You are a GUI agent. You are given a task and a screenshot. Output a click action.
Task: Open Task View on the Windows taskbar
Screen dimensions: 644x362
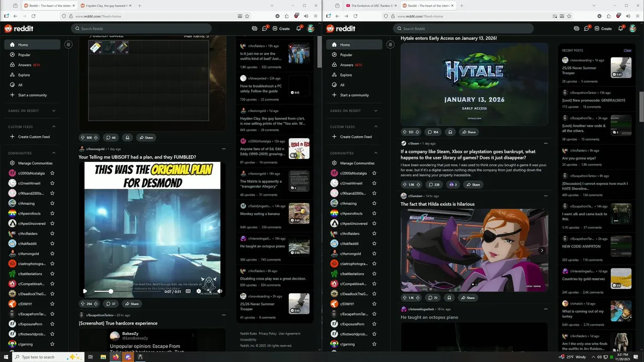click(x=91, y=357)
